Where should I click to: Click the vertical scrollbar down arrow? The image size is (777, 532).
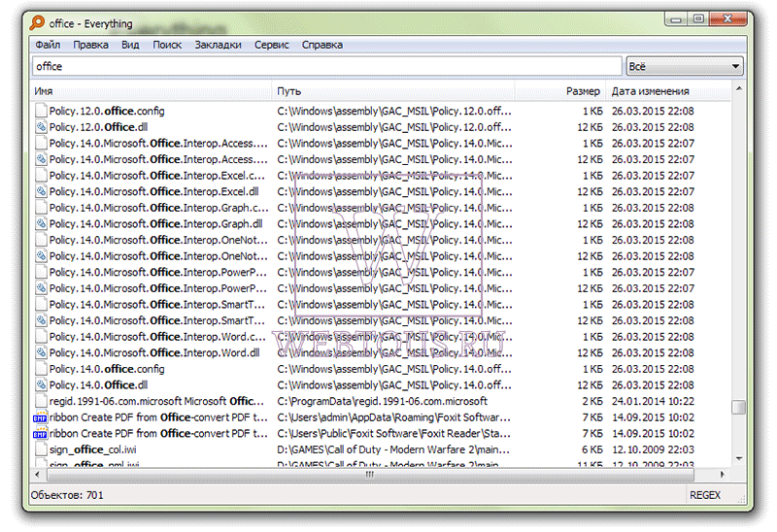pyautogui.click(x=739, y=458)
